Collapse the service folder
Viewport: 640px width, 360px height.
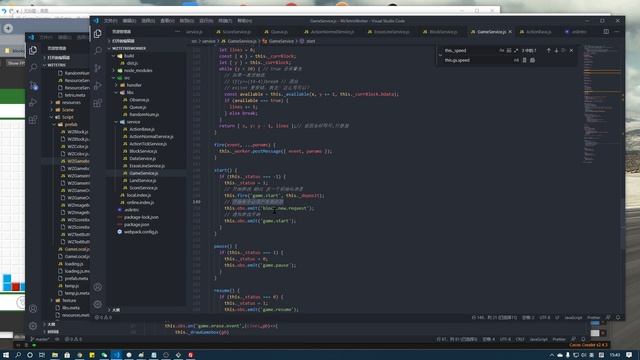[x=133, y=122]
